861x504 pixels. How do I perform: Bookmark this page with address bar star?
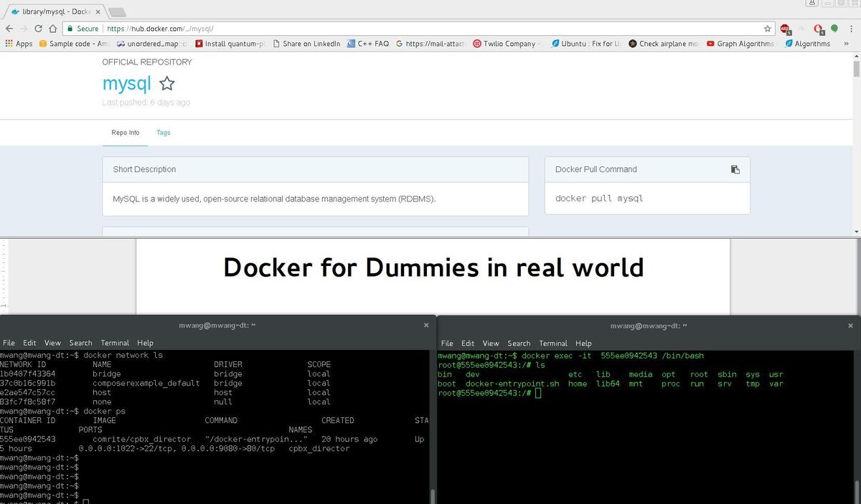tap(768, 29)
